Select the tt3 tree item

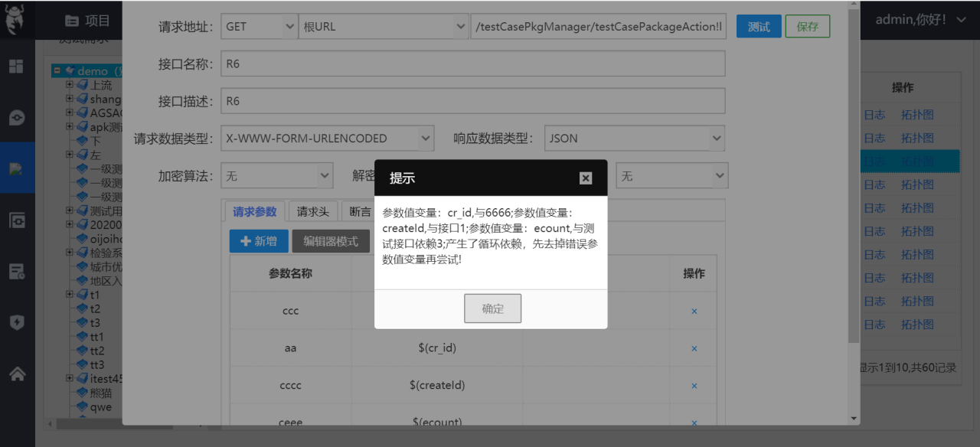tap(97, 364)
